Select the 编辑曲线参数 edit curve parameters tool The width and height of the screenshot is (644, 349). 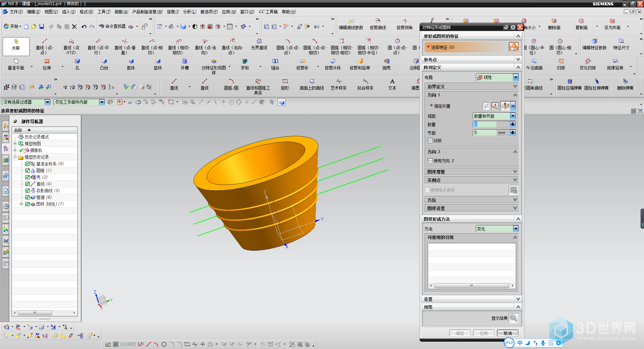pos(351,24)
